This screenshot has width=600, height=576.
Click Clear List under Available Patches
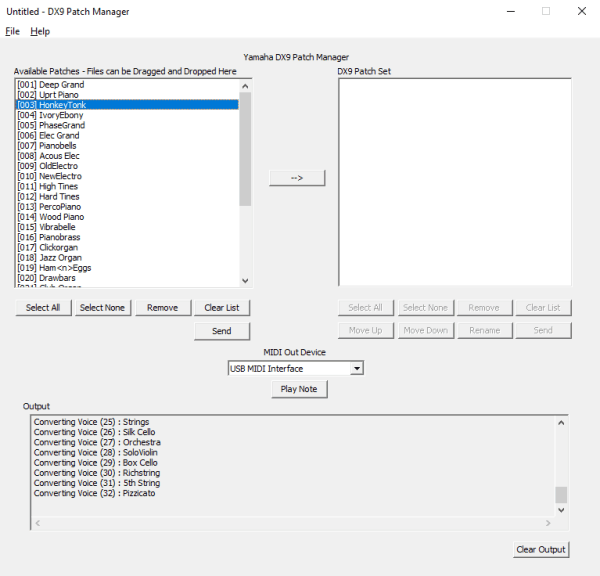coord(221,308)
